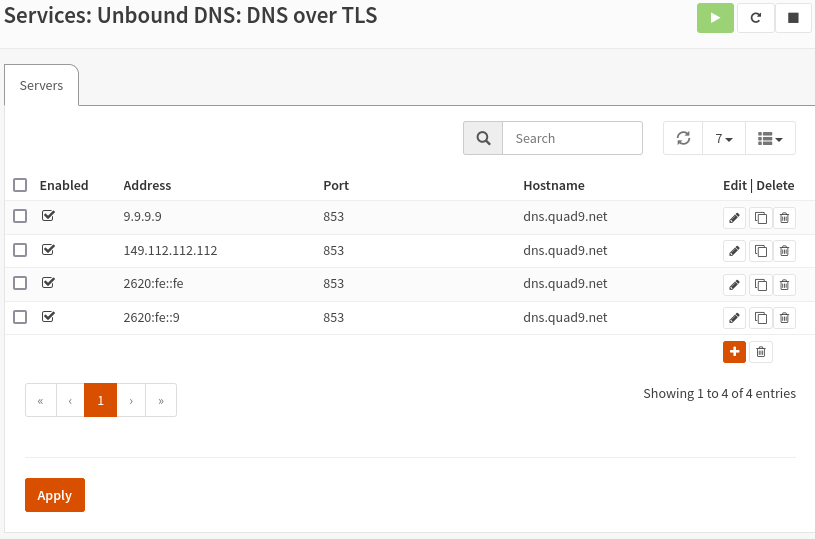This screenshot has width=815, height=539.
Task: Go to page 1 in pagination
Action: pos(100,400)
